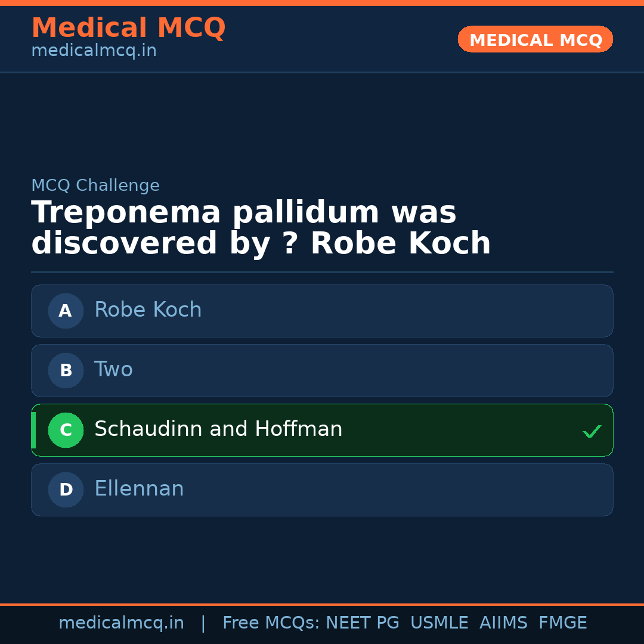Click the large "Medical MCQ" header title
Viewport: 644px width, 644px height.
pyautogui.click(x=128, y=28)
